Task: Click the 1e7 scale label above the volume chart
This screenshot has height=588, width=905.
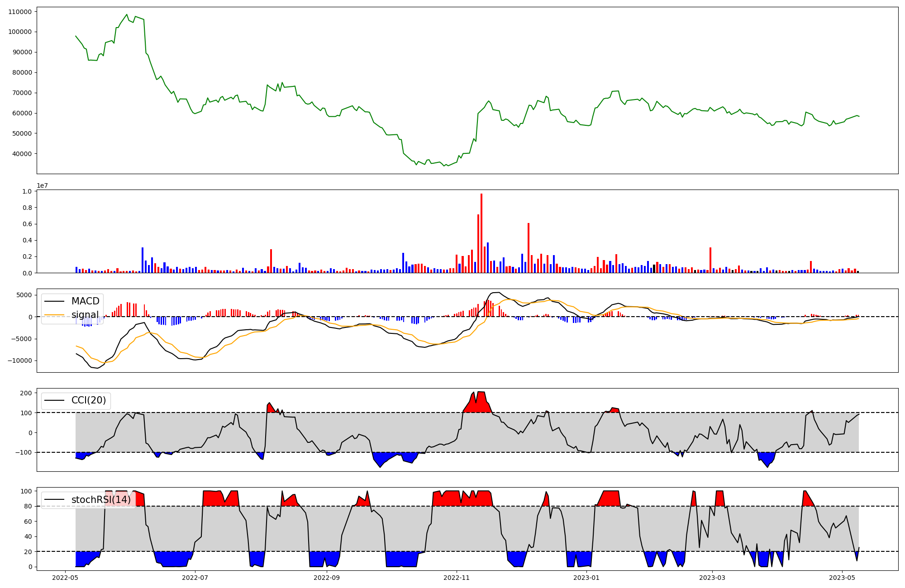Action: click(42, 186)
